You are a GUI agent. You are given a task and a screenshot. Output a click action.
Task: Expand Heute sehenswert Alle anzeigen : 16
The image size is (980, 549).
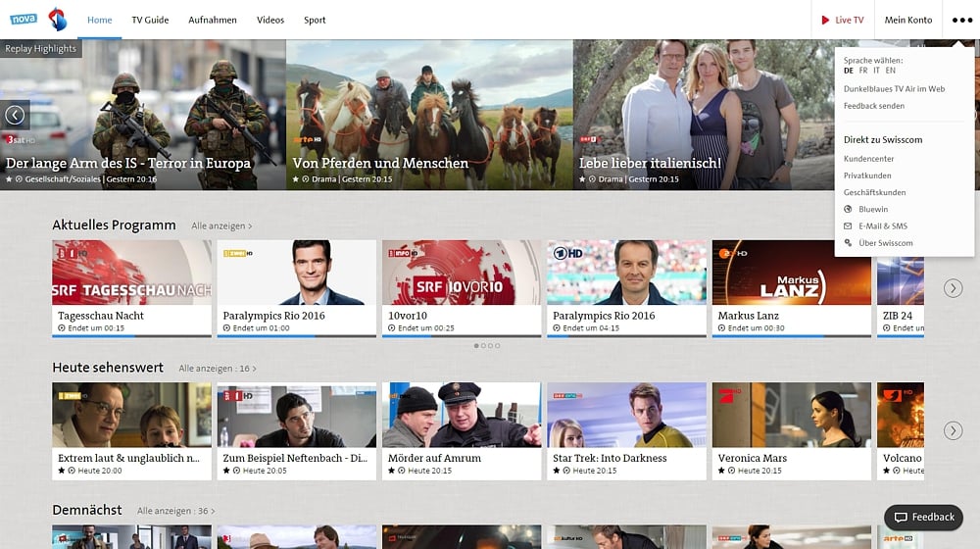coord(218,369)
